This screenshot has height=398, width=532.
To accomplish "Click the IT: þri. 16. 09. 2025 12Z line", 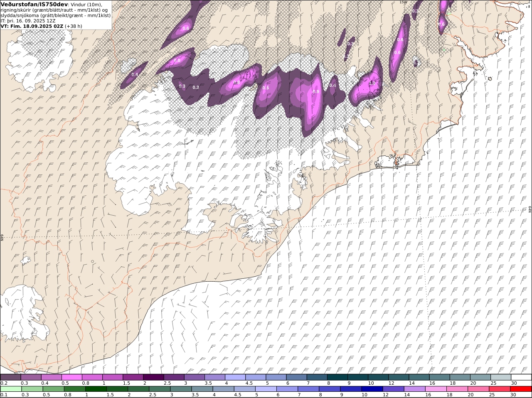I will point(28,20).
